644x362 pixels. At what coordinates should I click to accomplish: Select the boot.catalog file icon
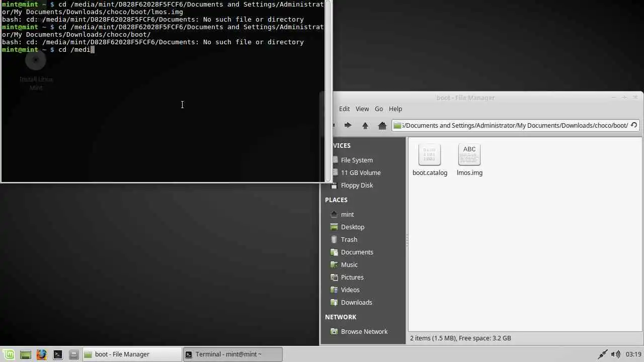429,155
